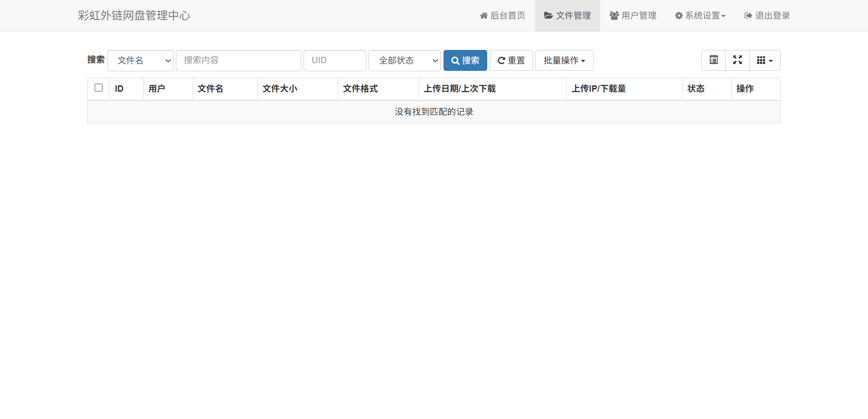The image size is (868, 419).
Task: Click the refresh icon on the 重置 button
Action: click(x=502, y=60)
